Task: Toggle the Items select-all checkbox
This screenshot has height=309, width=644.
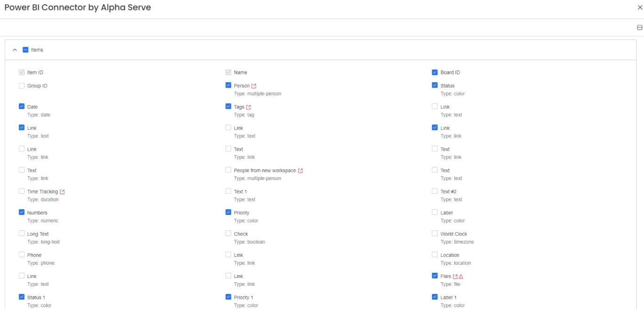Action: (x=25, y=50)
